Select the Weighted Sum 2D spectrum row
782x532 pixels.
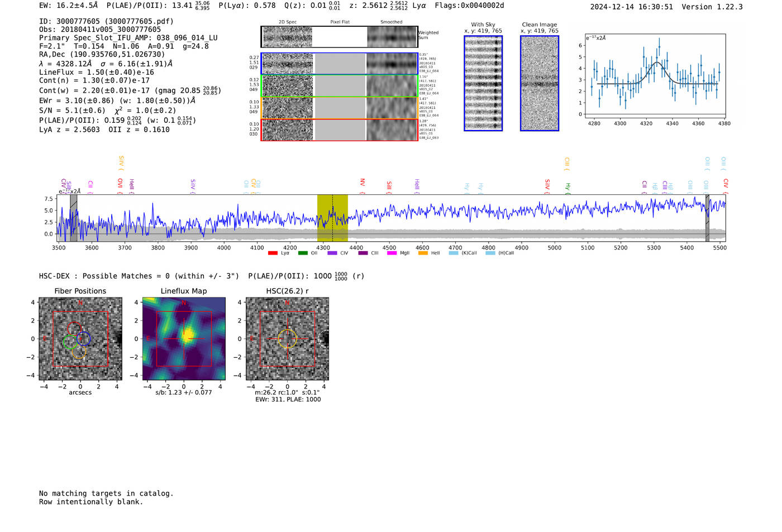point(340,37)
